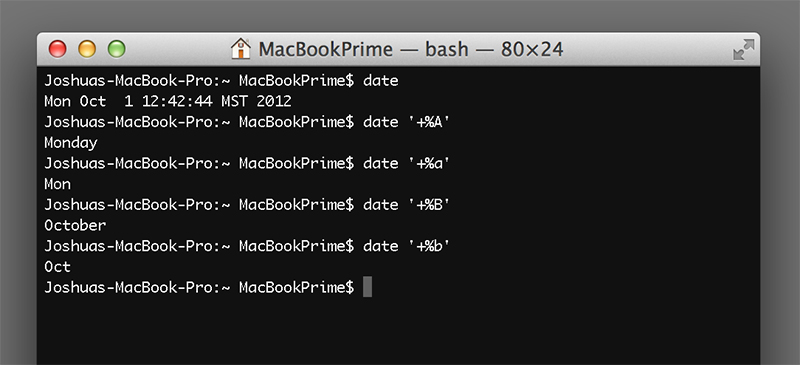Image resolution: width=800 pixels, height=365 pixels.
Task: Click the first plain date command
Action: coord(381,81)
